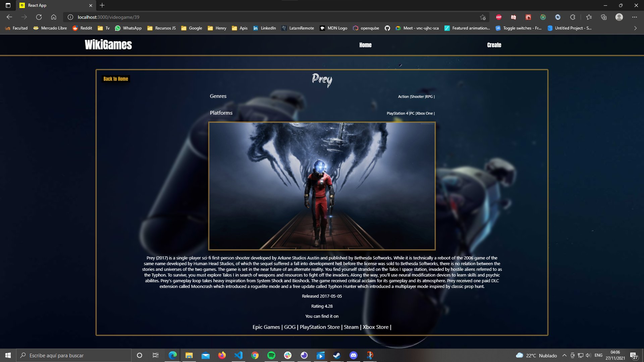This screenshot has width=644, height=362.
Task: Open Visual Studio Code from the taskbar
Action: pos(238,355)
